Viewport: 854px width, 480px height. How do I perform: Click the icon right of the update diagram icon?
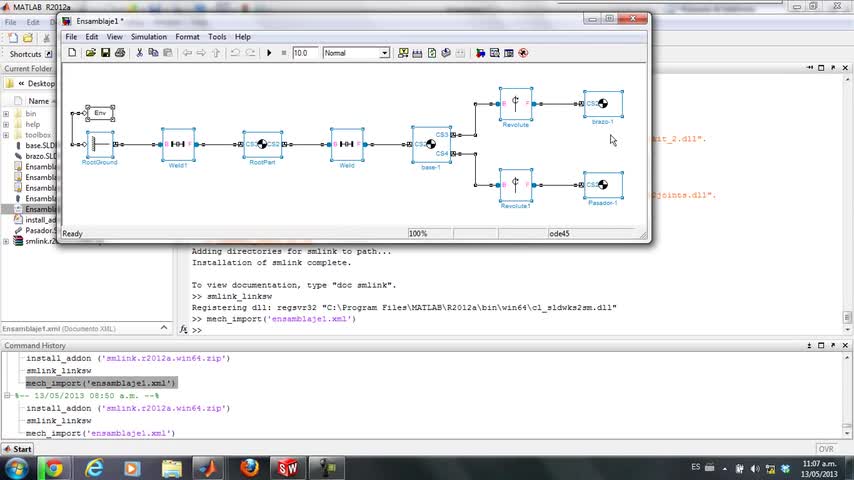click(446, 53)
